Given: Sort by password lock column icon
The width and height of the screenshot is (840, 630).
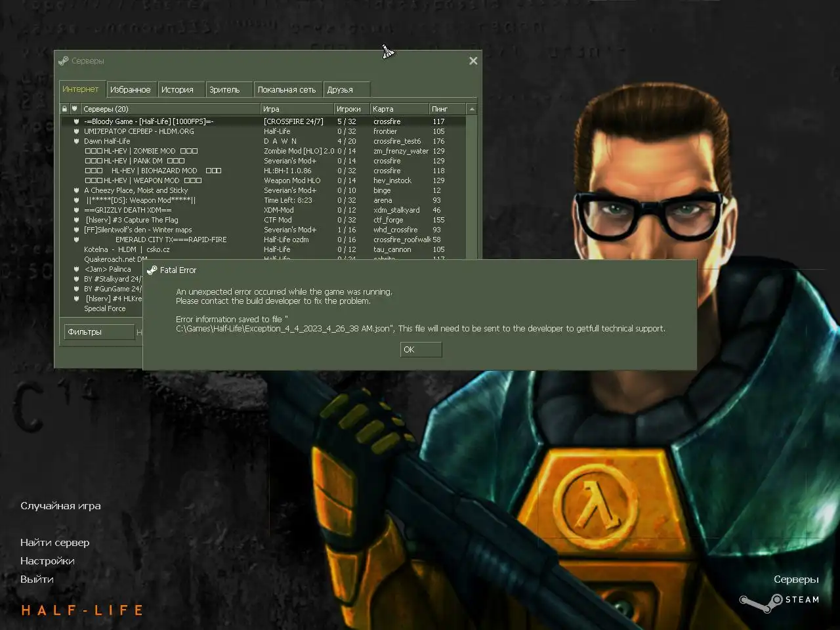Looking at the screenshot, I should pyautogui.click(x=64, y=109).
